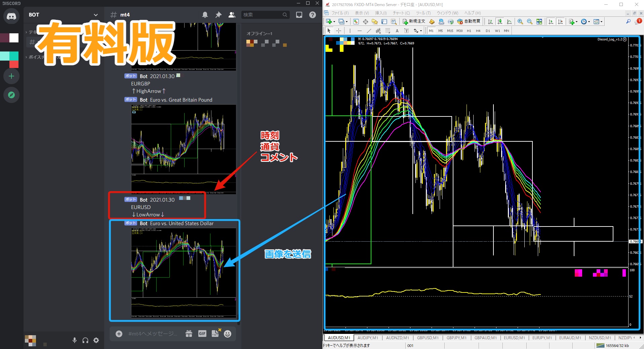Expand the add indicators dropdown arrow
Image resolution: width=644 pixels, height=349 pixels.
coord(576,22)
